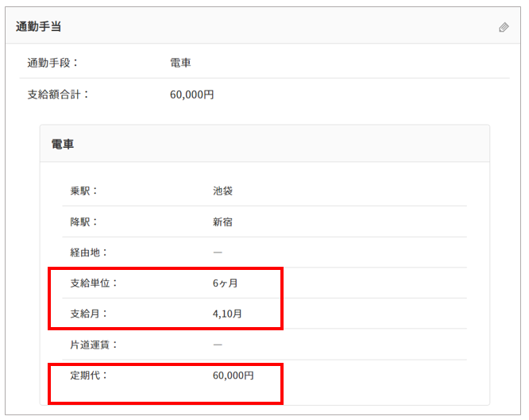This screenshot has width=529, height=420.
Task: Select the 6ヶ月 value
Action: [225, 283]
